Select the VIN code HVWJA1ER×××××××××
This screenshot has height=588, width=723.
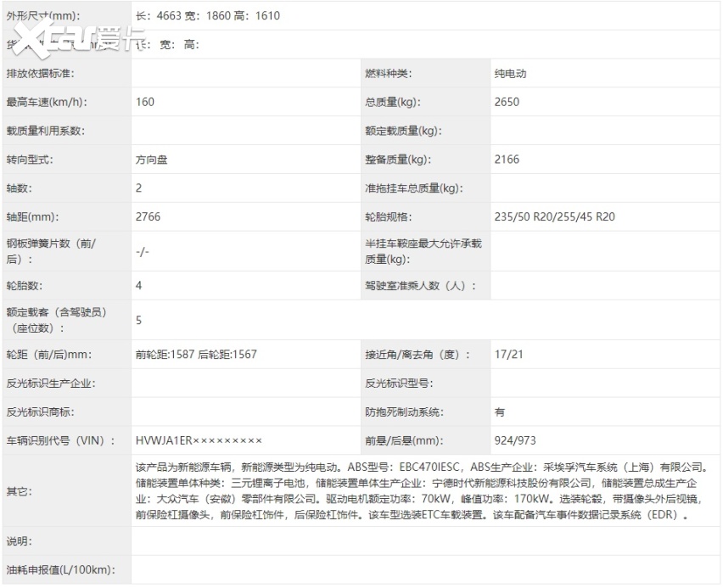point(199,441)
